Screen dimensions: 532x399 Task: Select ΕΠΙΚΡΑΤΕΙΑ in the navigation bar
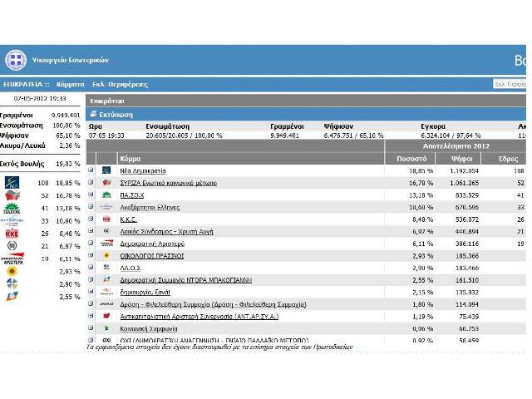(x=24, y=85)
